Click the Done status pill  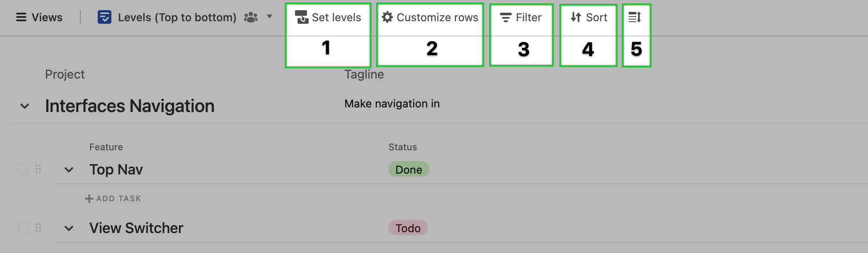click(x=409, y=169)
